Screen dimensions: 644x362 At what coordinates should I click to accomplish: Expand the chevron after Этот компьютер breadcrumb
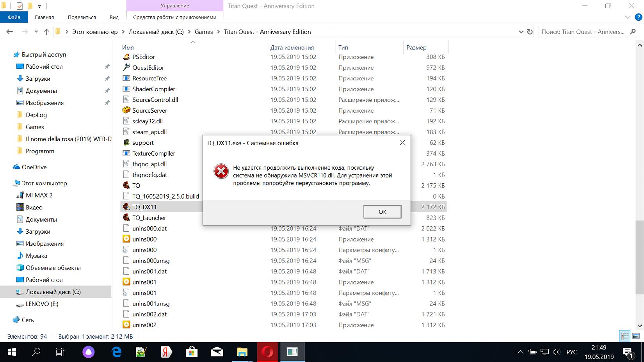[x=123, y=32]
